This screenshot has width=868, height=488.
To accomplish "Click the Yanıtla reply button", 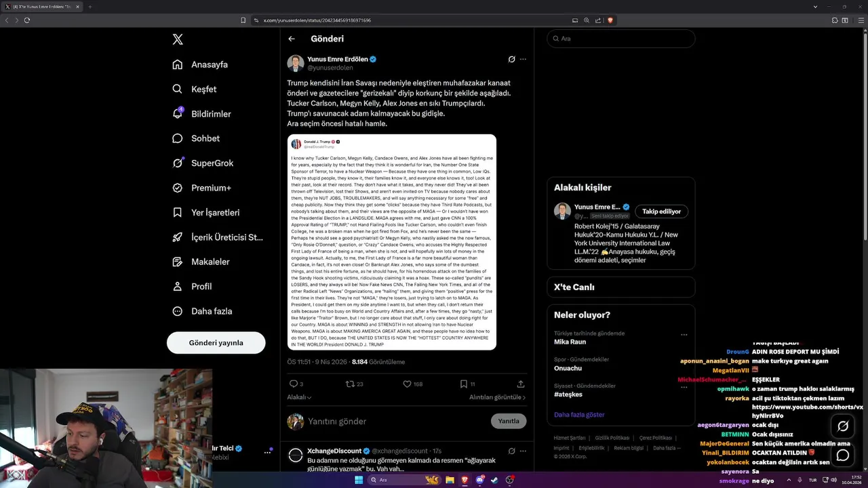I will coord(509,421).
